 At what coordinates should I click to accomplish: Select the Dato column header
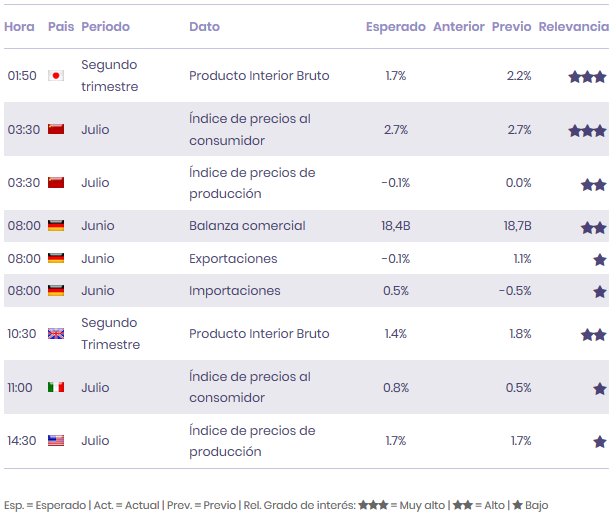pyautogui.click(x=204, y=27)
